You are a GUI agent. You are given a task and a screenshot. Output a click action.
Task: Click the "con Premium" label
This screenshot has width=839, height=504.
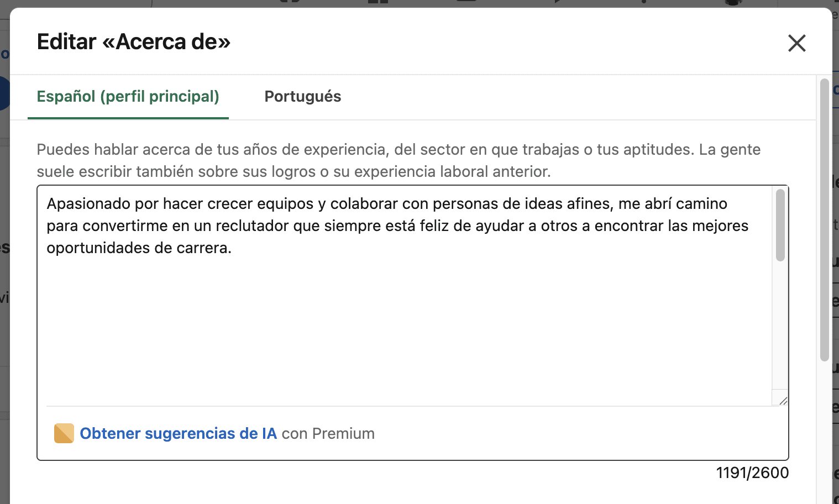click(328, 433)
